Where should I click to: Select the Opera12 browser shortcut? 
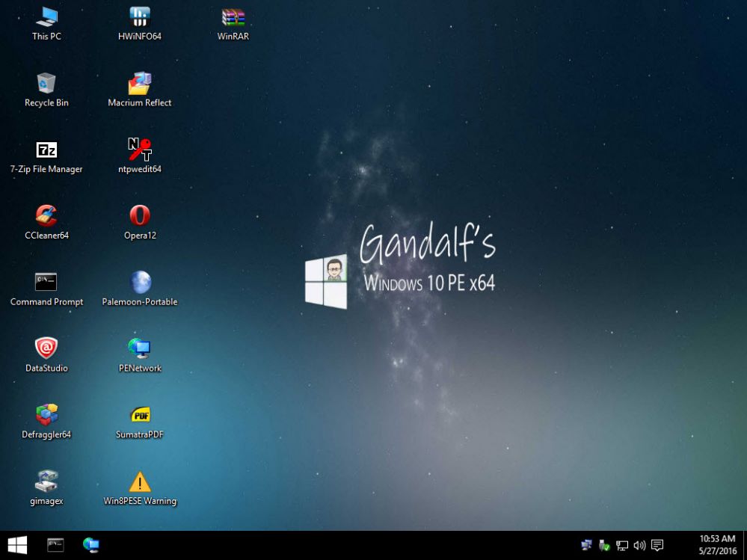pos(140,222)
